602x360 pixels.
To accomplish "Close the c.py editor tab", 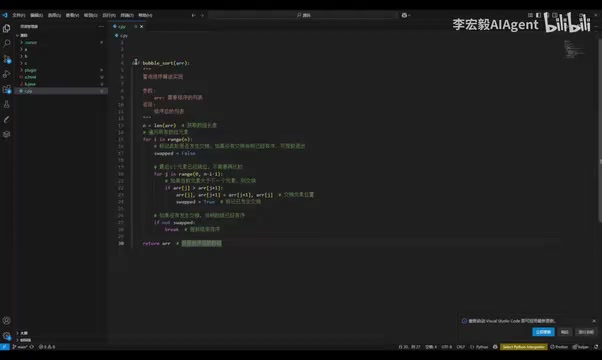I will (142, 26).
